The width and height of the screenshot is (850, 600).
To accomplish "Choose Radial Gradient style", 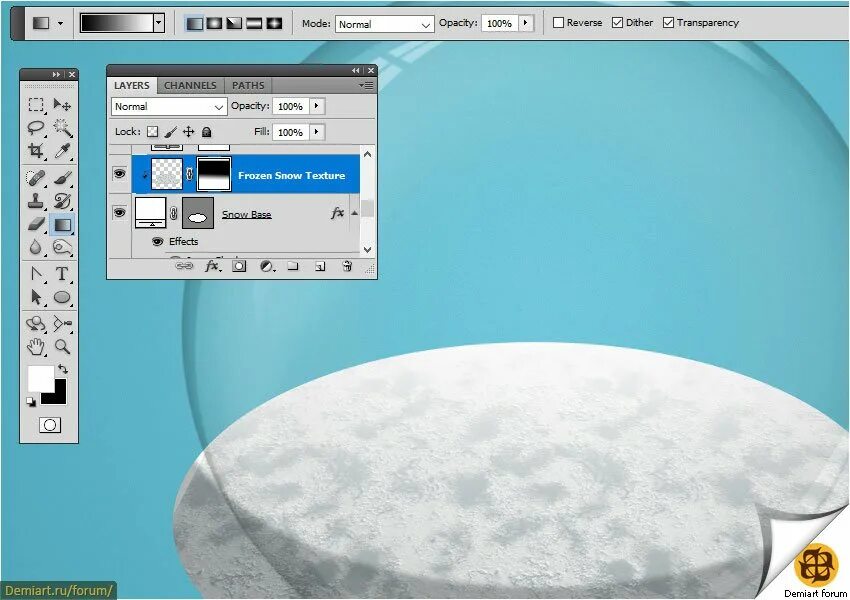I will click(215, 23).
